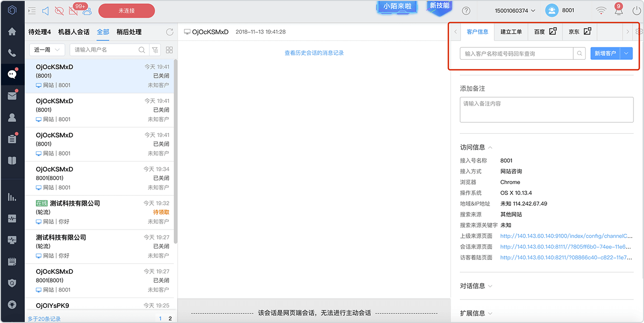Click the agent headset avatar icon

click(x=552, y=10)
